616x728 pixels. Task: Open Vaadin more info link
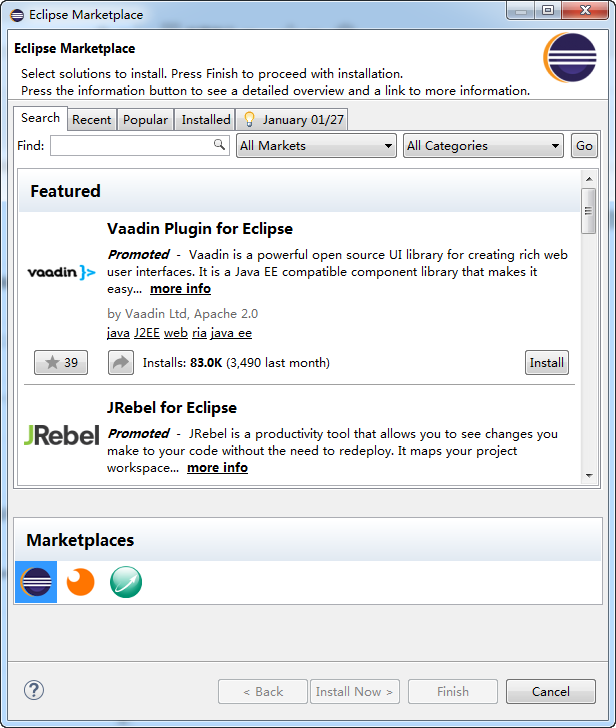[x=180, y=289]
